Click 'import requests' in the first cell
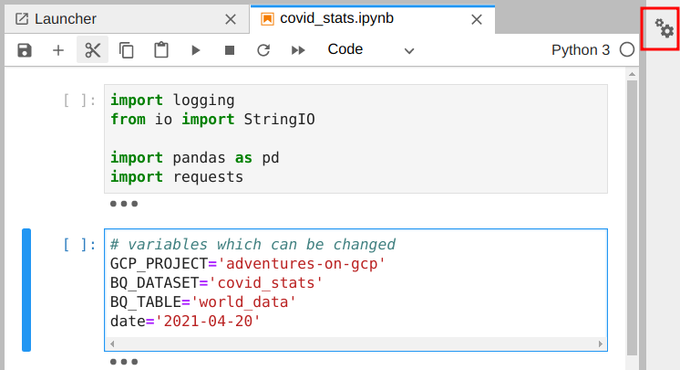 click(x=177, y=177)
